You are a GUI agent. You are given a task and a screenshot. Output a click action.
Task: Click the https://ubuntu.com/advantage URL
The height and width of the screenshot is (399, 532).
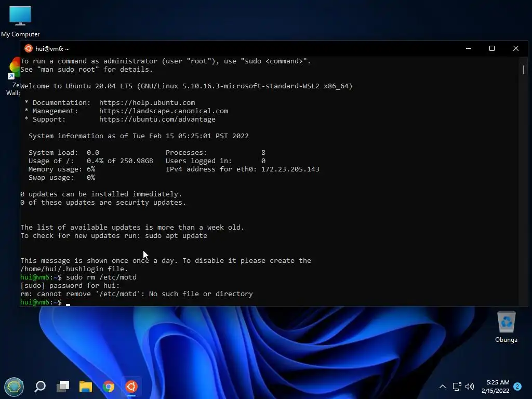click(157, 119)
